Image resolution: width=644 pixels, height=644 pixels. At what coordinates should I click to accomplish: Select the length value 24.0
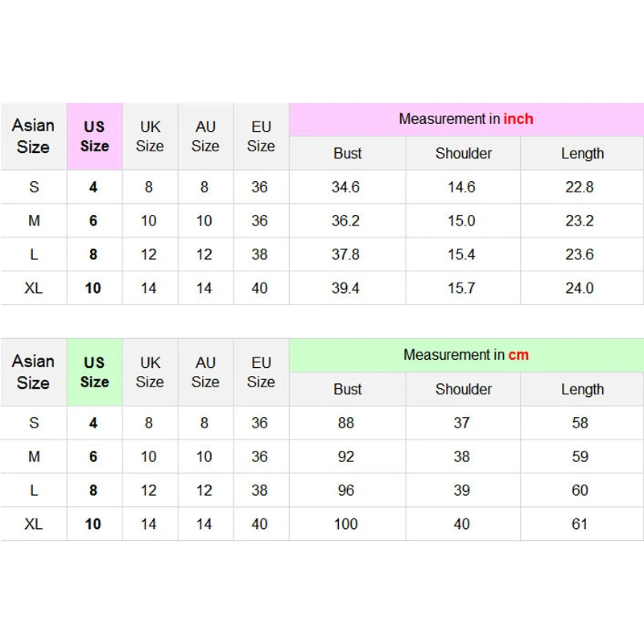click(x=580, y=288)
